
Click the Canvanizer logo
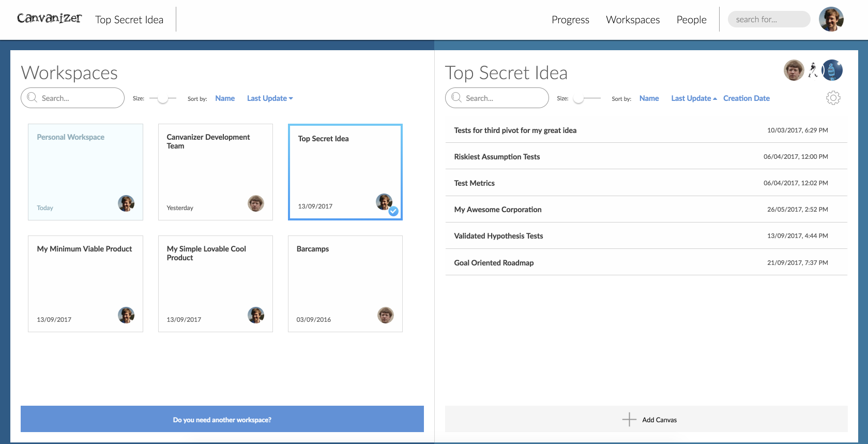(x=49, y=19)
